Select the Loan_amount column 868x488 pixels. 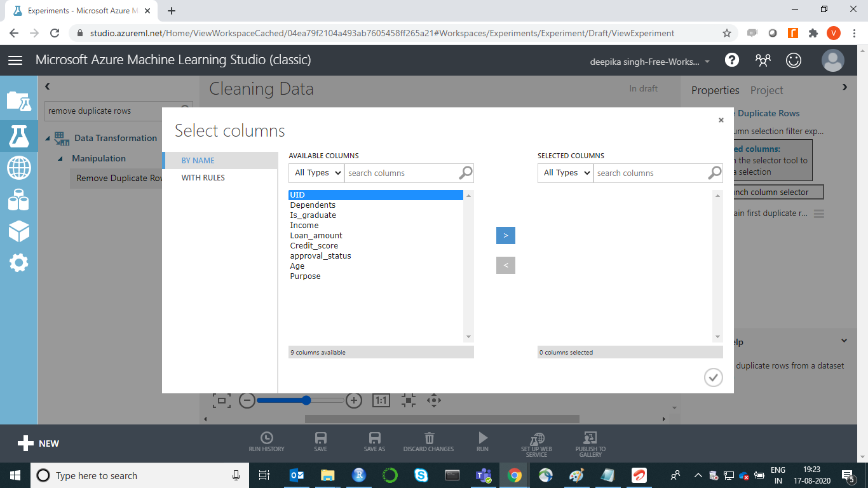[x=376, y=236]
